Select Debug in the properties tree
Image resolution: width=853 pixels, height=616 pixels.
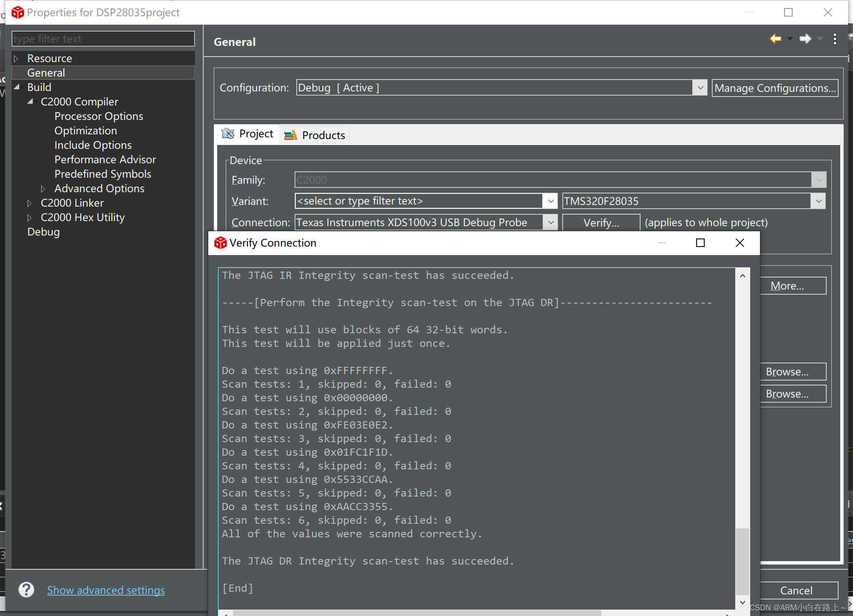click(43, 232)
